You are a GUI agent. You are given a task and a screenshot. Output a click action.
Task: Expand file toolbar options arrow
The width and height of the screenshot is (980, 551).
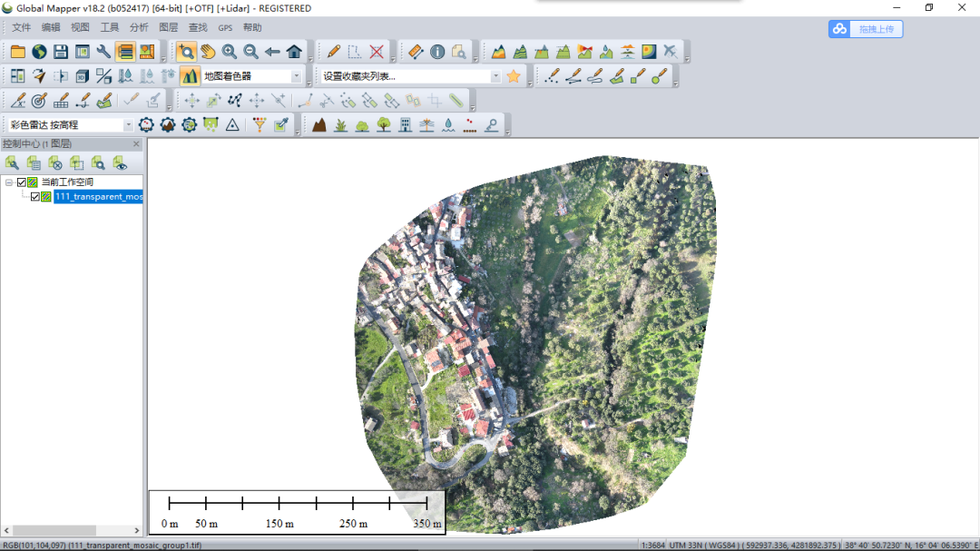click(x=163, y=59)
